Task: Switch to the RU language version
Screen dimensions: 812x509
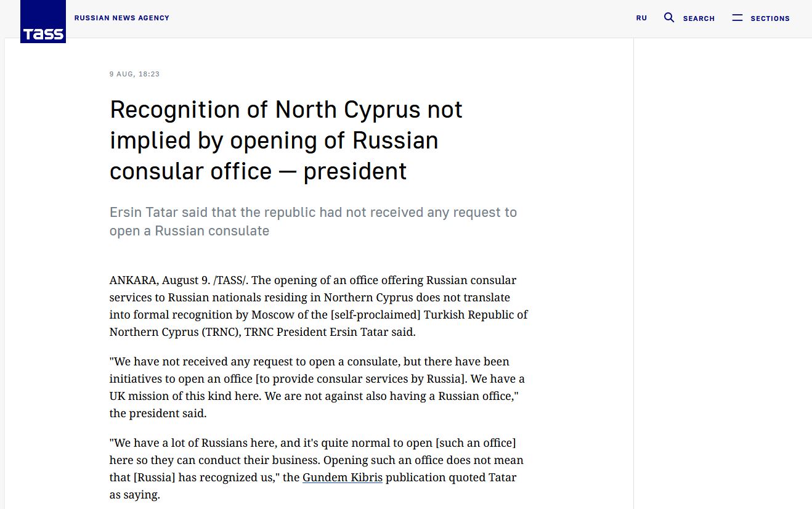Action: 641,18
